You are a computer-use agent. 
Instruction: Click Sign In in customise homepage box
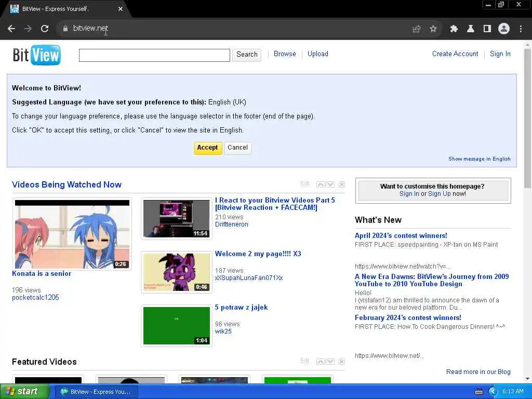click(x=409, y=194)
